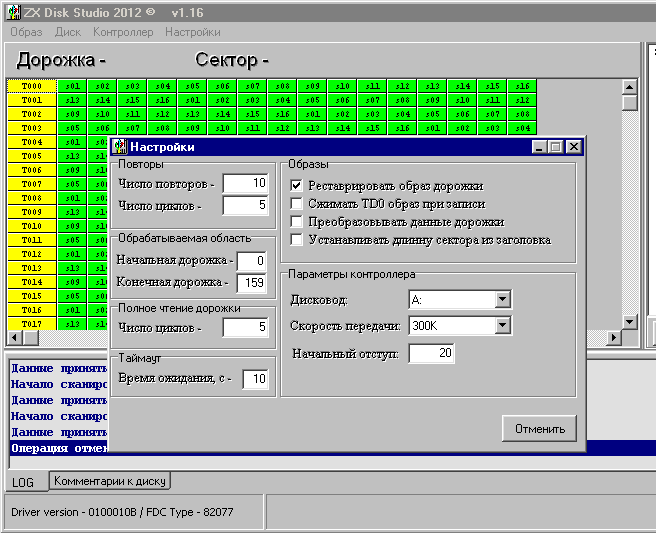Open the Дисковод drive dropdown
656x533 pixels.
pos(502,300)
